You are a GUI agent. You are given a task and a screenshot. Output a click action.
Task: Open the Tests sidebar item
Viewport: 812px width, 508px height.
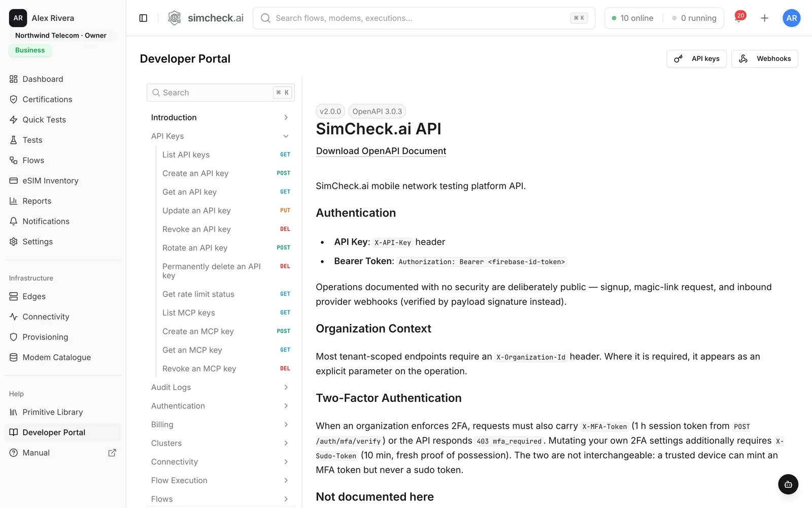click(63, 140)
